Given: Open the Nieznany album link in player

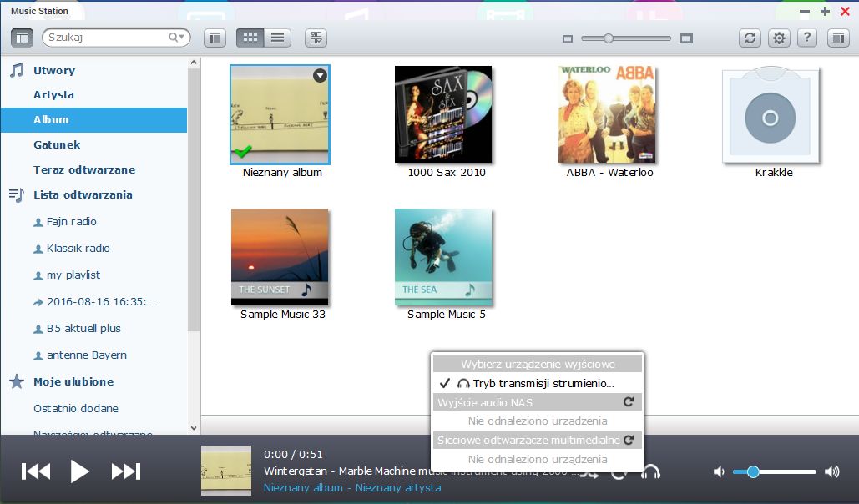Looking at the screenshot, I should 303,487.
